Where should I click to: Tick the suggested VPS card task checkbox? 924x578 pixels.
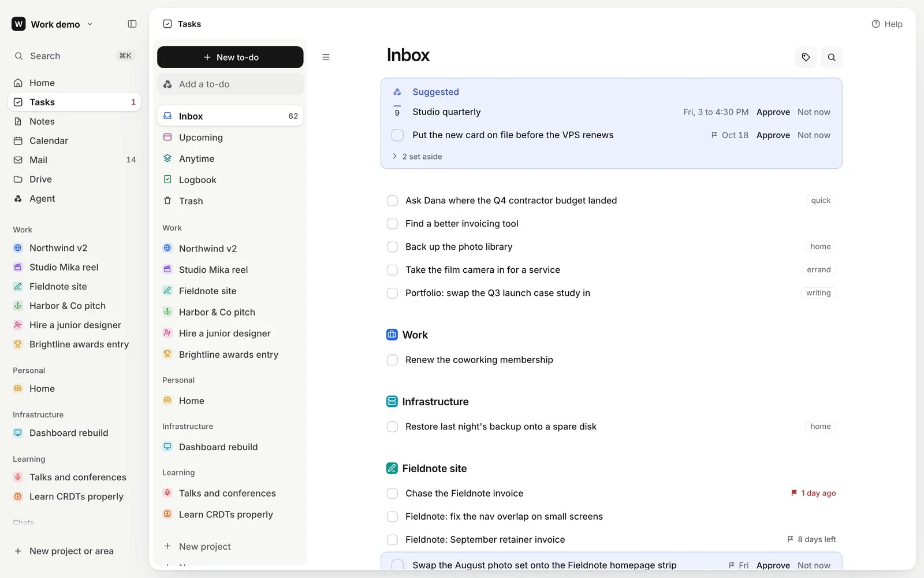coord(397,135)
